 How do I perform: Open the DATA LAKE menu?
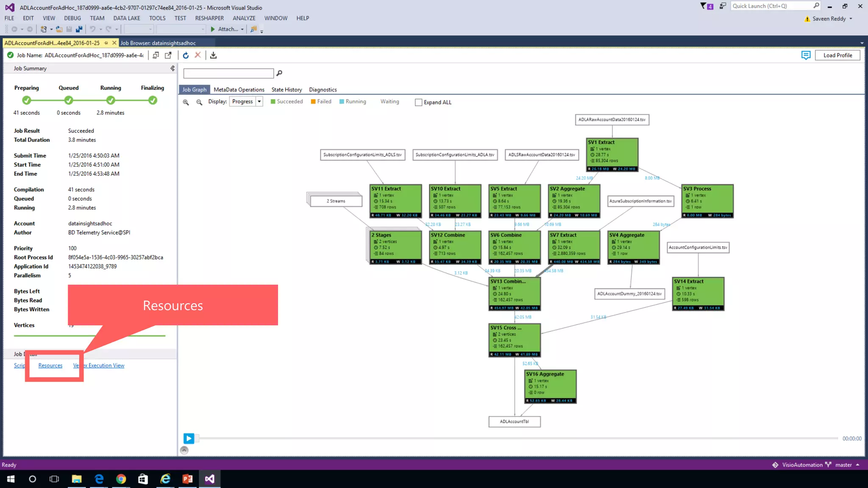click(127, 18)
